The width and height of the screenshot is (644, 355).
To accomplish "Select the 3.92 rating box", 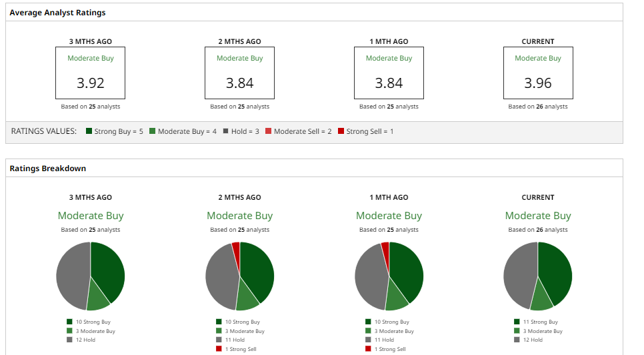I will click(91, 73).
